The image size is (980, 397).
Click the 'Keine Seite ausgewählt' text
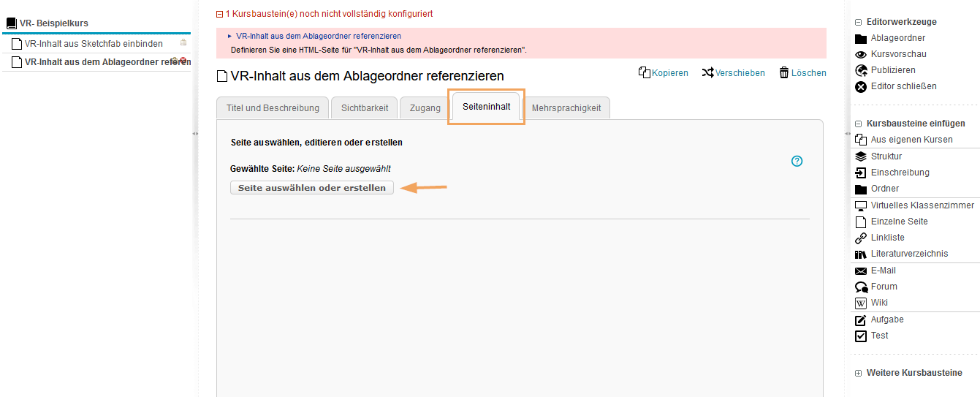tap(344, 169)
